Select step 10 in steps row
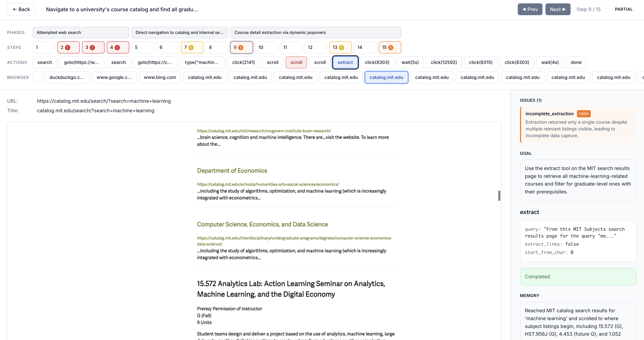644x340 pixels. [266, 48]
